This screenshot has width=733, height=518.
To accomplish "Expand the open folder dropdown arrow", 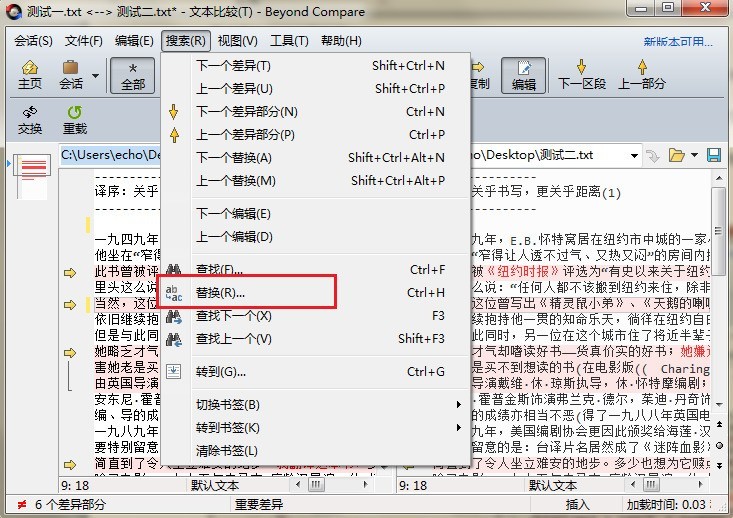I will tap(694, 155).
